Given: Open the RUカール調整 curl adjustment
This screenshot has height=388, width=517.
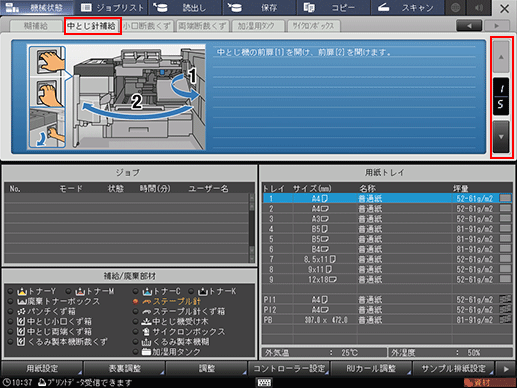Looking at the screenshot, I should click(371, 368).
